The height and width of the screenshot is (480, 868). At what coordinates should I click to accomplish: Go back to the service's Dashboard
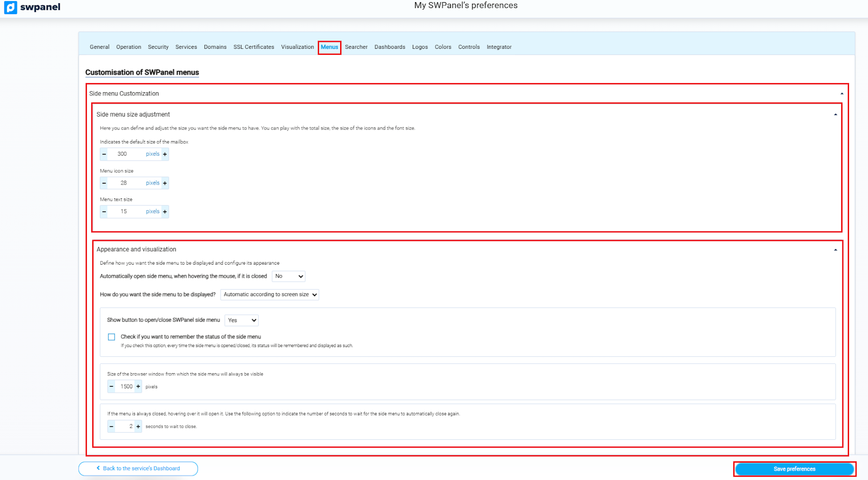click(138, 469)
